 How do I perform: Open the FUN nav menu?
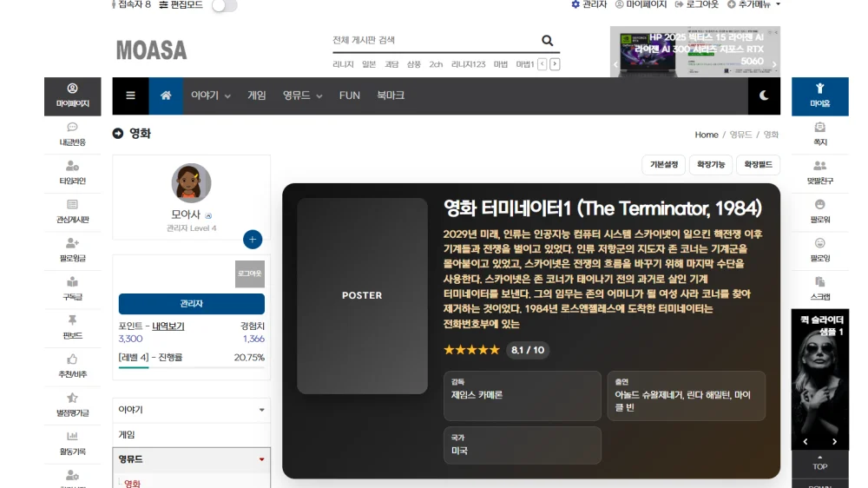pos(349,96)
